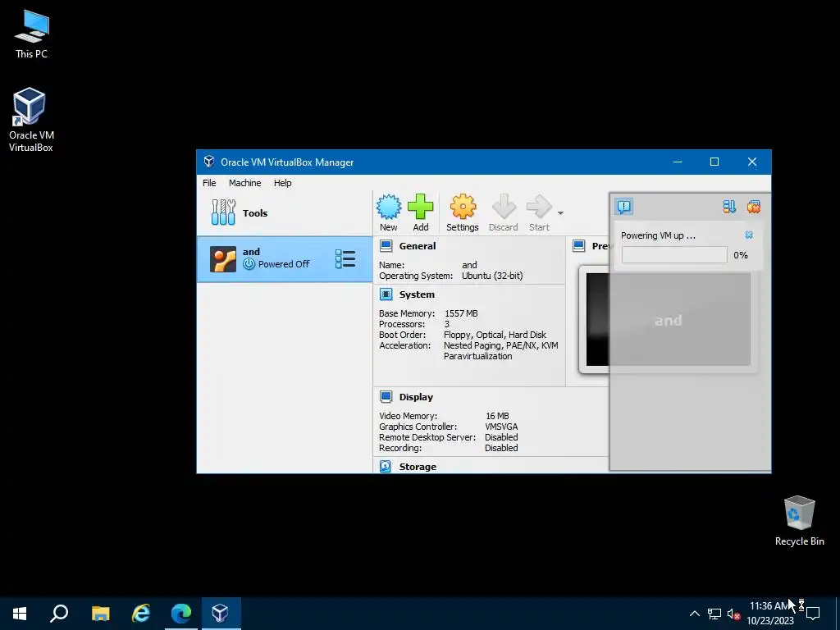The height and width of the screenshot is (630, 840).
Task: Minimize the VirtualBox Manager window
Action: pos(678,162)
